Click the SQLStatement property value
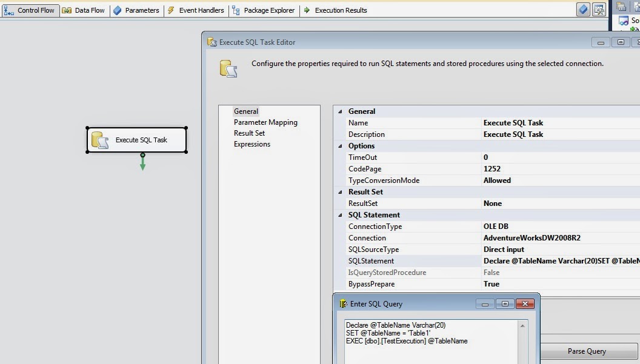Image resolution: width=640 pixels, height=364 pixels. point(561,261)
